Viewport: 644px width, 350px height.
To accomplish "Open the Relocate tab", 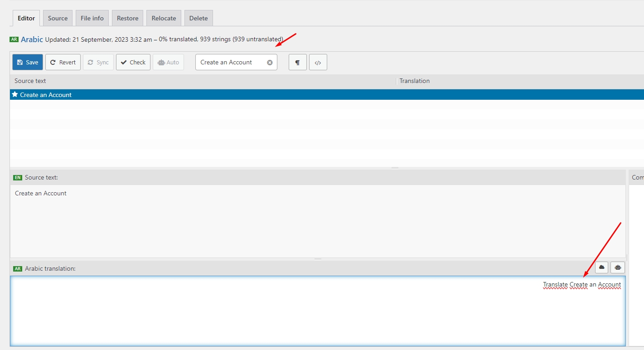I will click(x=164, y=18).
